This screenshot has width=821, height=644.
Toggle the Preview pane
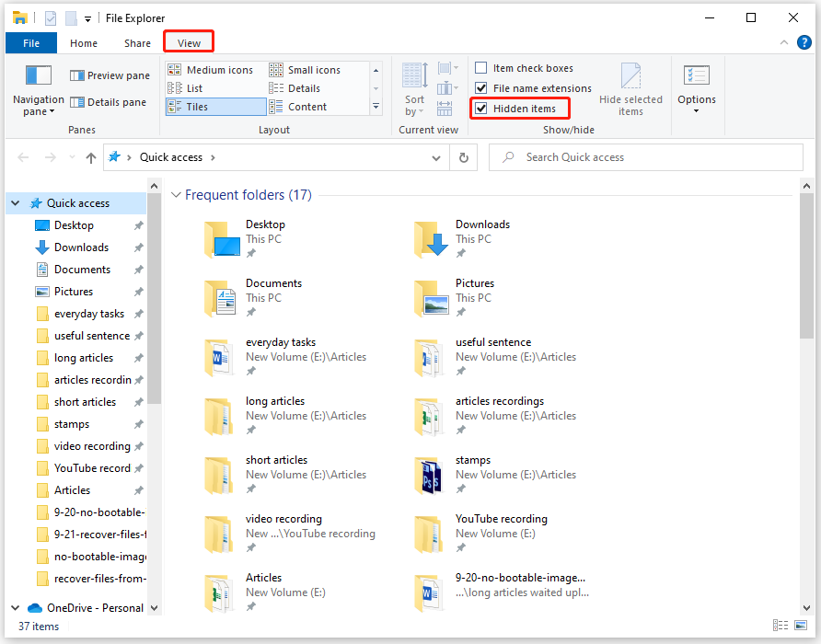[x=110, y=75]
